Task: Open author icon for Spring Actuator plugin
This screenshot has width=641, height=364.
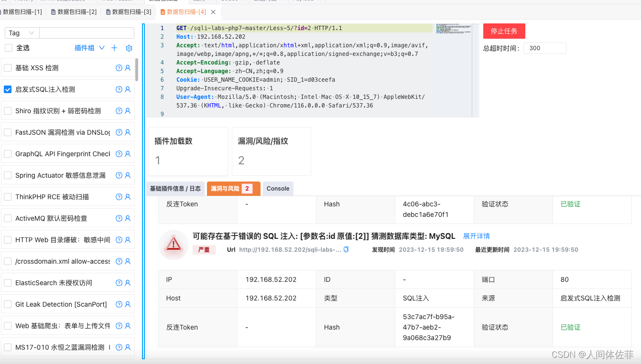Action: (x=128, y=175)
